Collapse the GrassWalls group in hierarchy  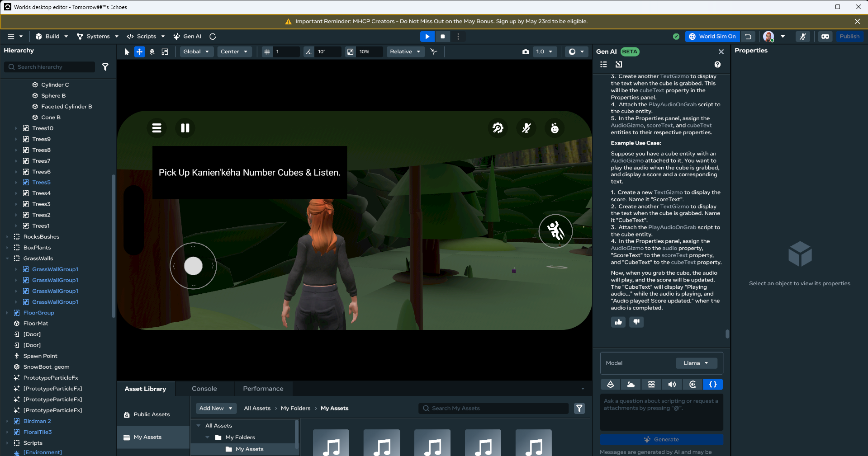coord(7,259)
